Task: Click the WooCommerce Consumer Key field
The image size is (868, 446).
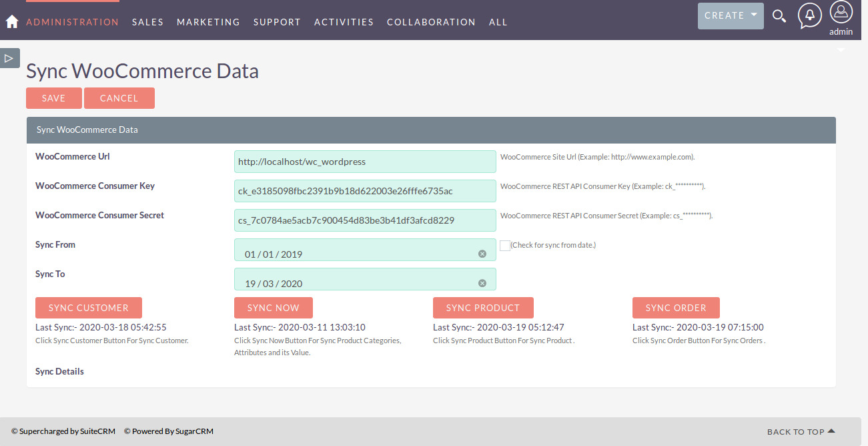Action: pyautogui.click(x=365, y=191)
